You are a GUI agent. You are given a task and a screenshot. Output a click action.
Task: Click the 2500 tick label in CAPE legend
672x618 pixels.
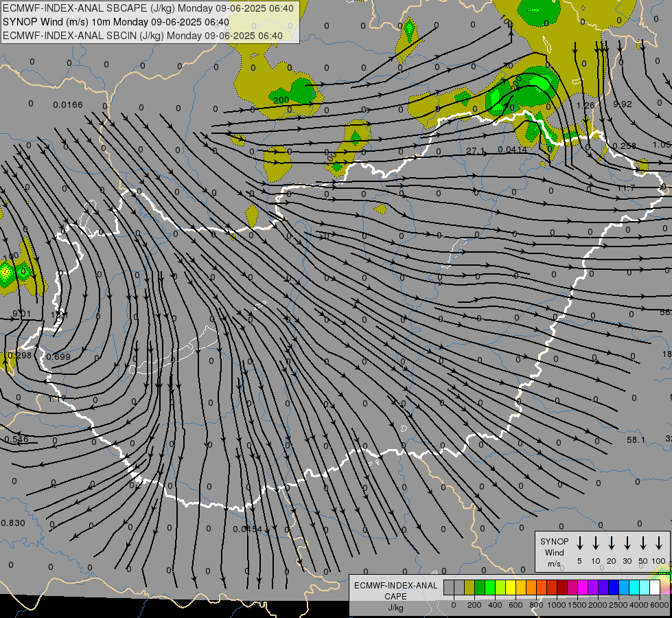[618, 605]
